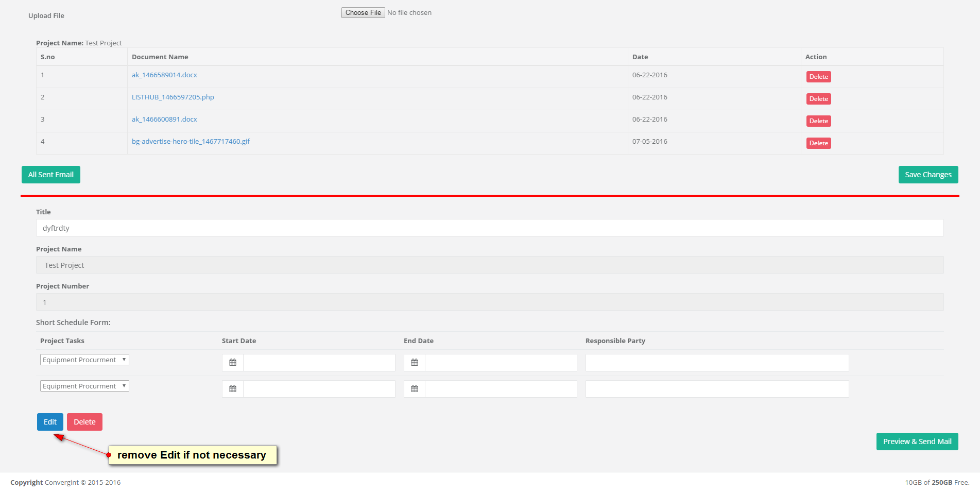Delete document ak_1466589014.docx
Image resolution: width=980 pixels, height=492 pixels.
(x=818, y=77)
